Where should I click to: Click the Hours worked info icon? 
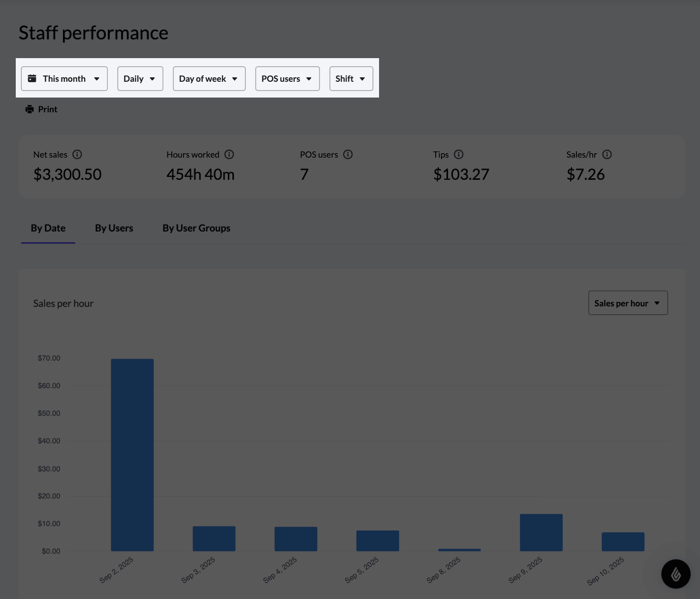pos(229,154)
